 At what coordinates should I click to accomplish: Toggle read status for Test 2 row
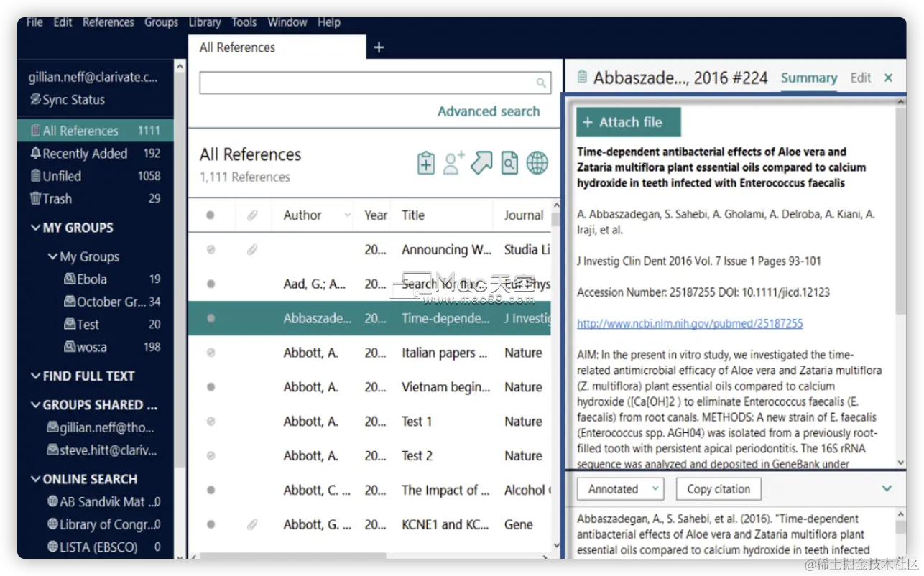pyautogui.click(x=211, y=455)
